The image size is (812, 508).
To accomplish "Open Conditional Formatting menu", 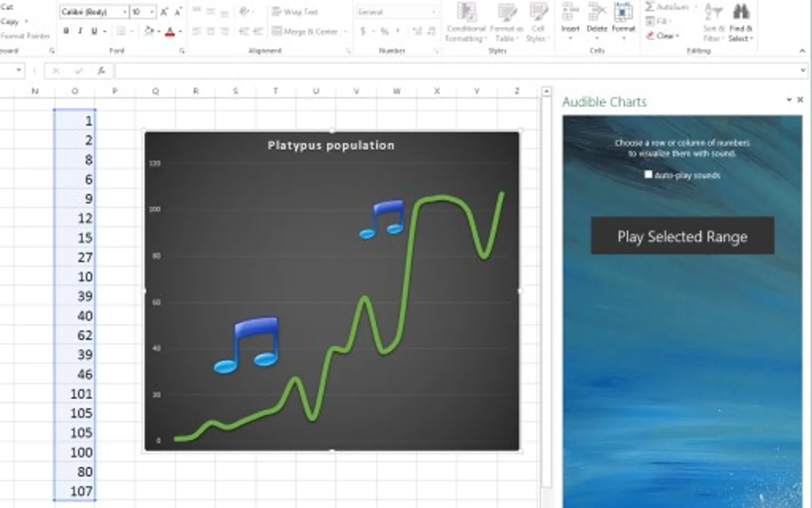I will (x=466, y=23).
